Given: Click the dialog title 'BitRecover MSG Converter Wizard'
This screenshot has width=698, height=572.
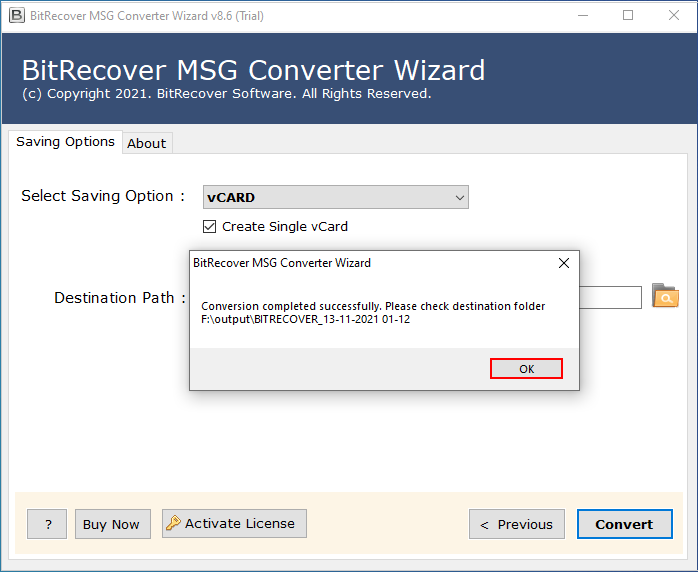Looking at the screenshot, I should click(x=282, y=263).
